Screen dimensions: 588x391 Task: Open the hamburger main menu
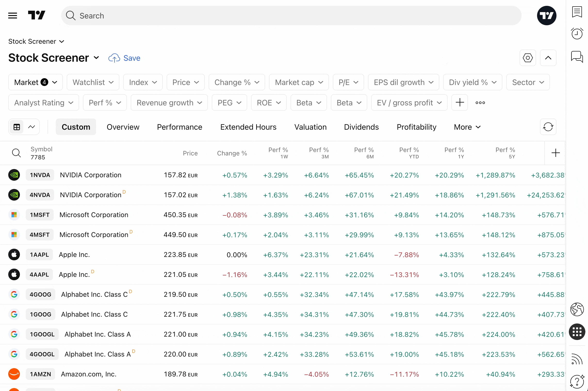pos(13,16)
